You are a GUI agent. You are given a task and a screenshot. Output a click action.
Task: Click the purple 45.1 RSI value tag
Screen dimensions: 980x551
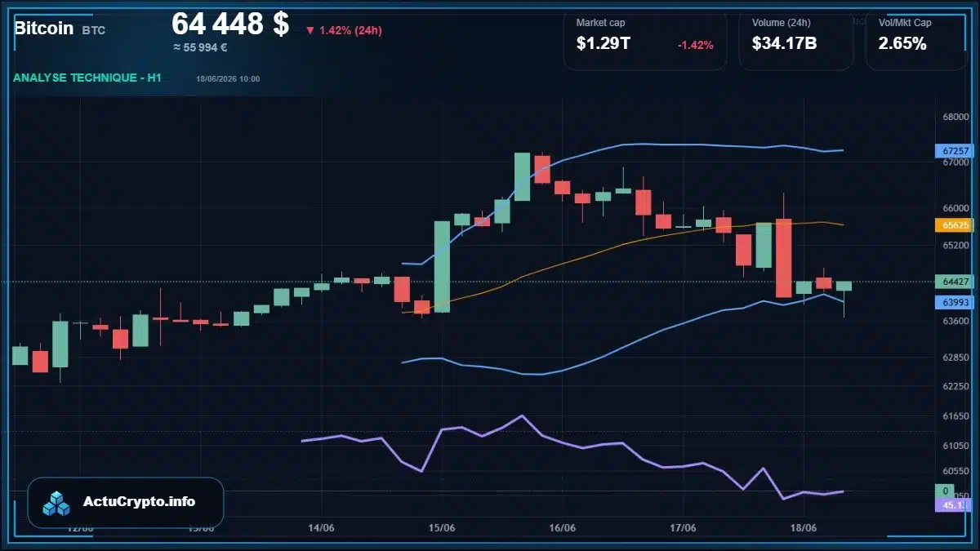pos(953,505)
